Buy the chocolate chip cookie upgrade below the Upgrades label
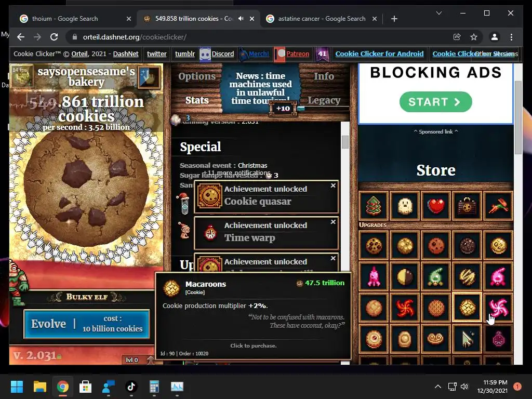The image size is (532, 399). (374, 245)
